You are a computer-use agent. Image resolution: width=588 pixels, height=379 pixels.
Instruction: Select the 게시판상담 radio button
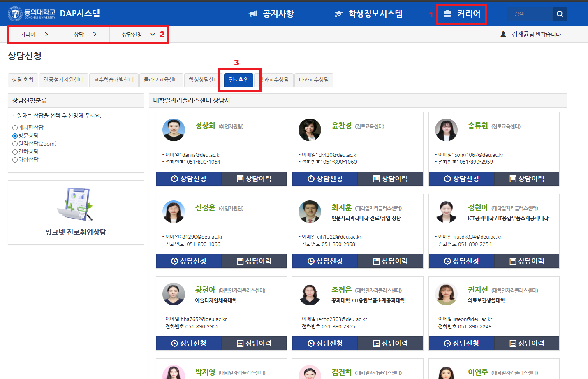coord(15,128)
